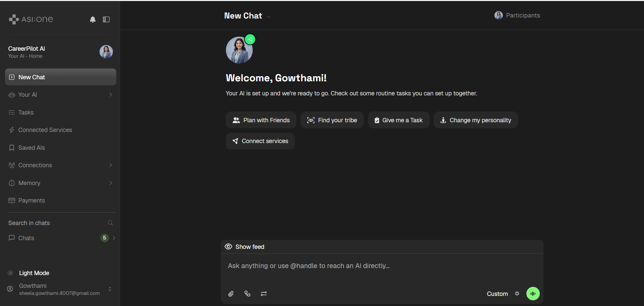Click the attachment paperclip icon
The image size is (644, 306).
[x=231, y=294]
